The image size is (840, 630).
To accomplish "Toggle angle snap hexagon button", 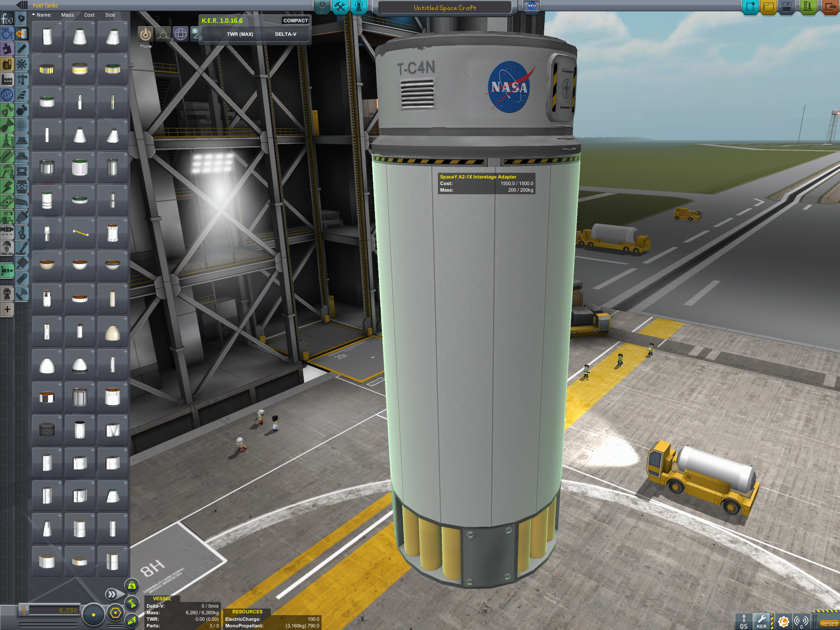I will pos(115,613).
